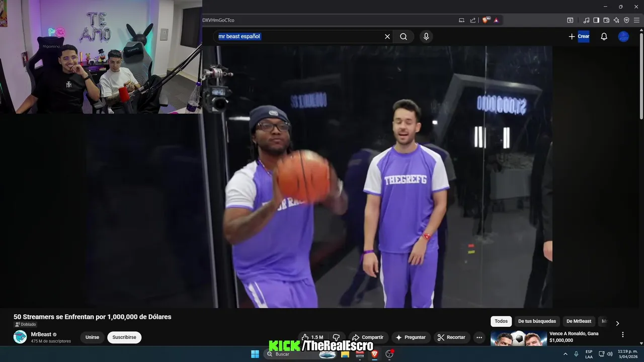Image resolution: width=644 pixels, height=362 pixels.
Task: Click the system tray microphone icon
Action: click(576, 354)
